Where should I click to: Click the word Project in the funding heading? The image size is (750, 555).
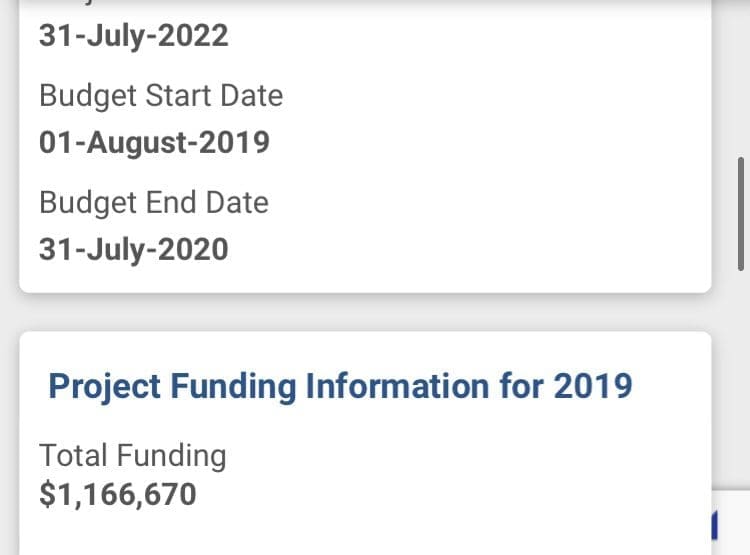tap(105, 386)
